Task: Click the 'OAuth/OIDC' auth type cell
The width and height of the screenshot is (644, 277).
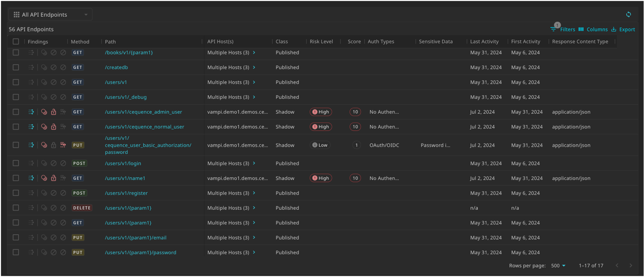Action: point(384,145)
